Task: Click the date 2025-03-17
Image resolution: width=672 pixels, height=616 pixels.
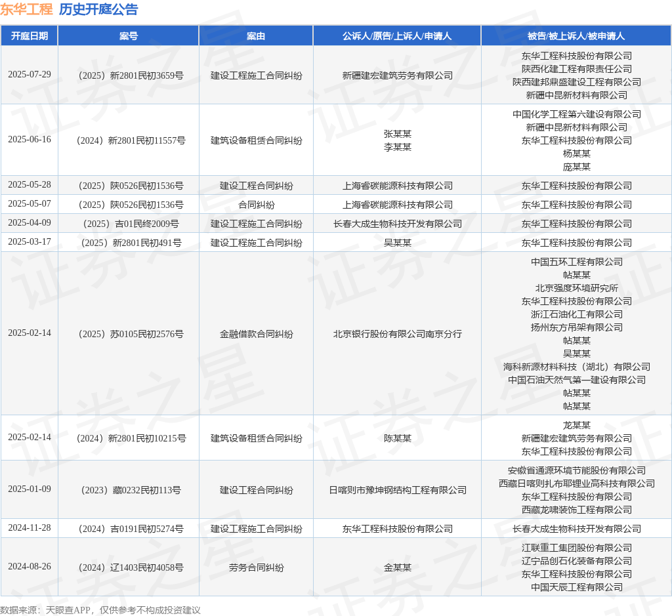Action: pos(30,241)
